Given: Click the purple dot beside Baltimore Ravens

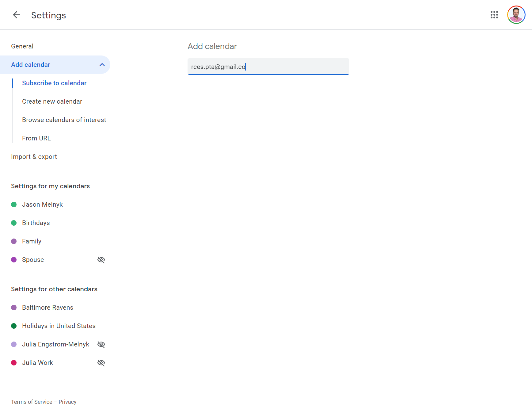Looking at the screenshot, I should (x=14, y=308).
